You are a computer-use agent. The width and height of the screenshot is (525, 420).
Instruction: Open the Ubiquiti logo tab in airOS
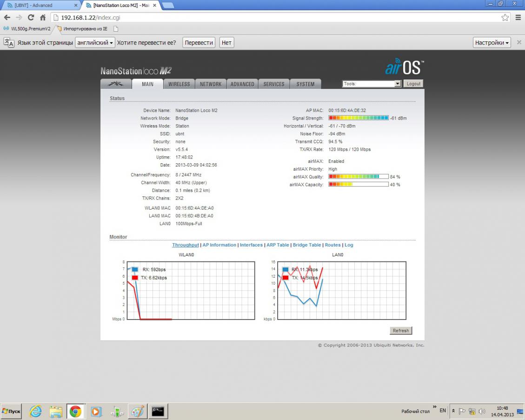(x=116, y=84)
